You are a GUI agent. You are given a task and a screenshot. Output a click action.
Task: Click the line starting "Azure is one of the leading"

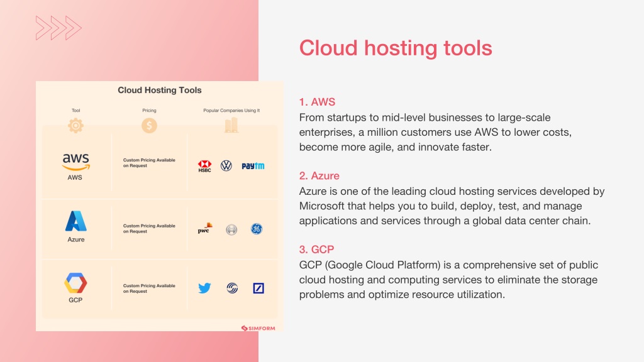452,192
